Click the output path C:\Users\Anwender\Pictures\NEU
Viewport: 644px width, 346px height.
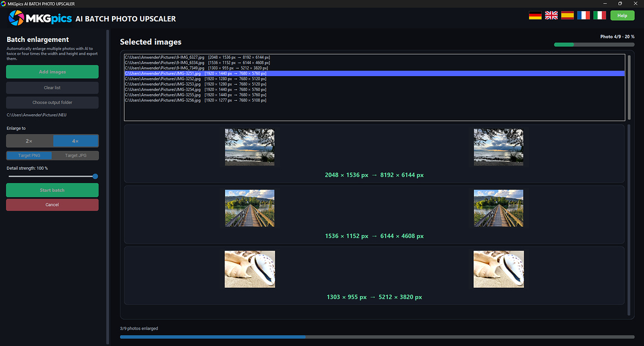(36, 115)
